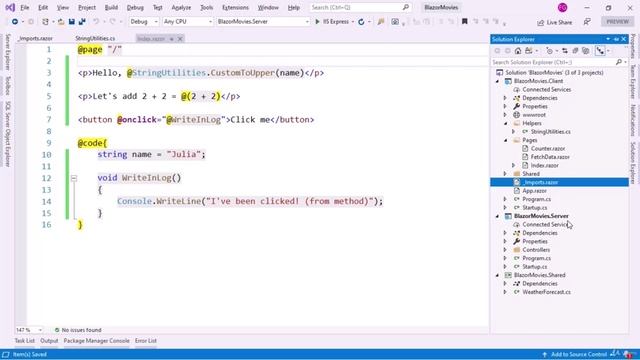The height and width of the screenshot is (360, 640).
Task: Click Solution Explorer Home icon
Action: click(518, 51)
